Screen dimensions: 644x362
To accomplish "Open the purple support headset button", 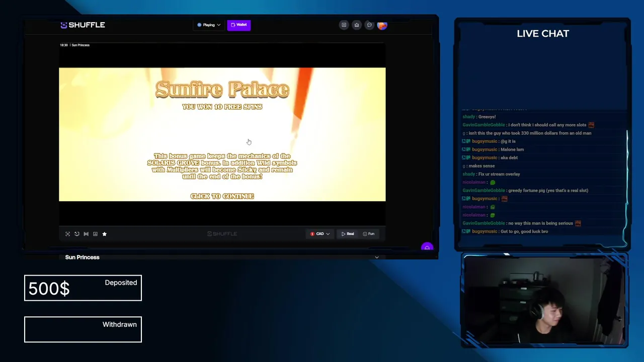I will (427, 247).
